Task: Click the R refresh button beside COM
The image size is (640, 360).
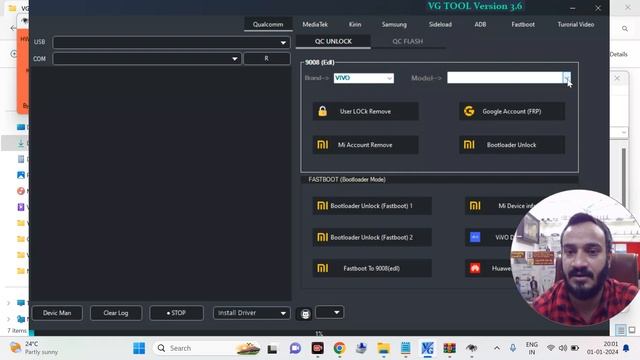Action: 267,59
